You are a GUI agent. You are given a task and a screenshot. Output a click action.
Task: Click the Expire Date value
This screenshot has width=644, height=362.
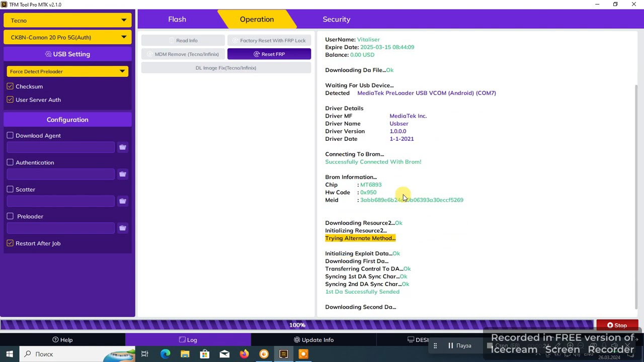point(387,47)
